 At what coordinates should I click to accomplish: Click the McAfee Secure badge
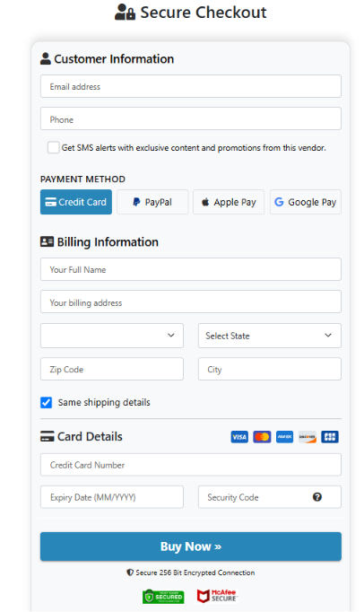pos(217,596)
